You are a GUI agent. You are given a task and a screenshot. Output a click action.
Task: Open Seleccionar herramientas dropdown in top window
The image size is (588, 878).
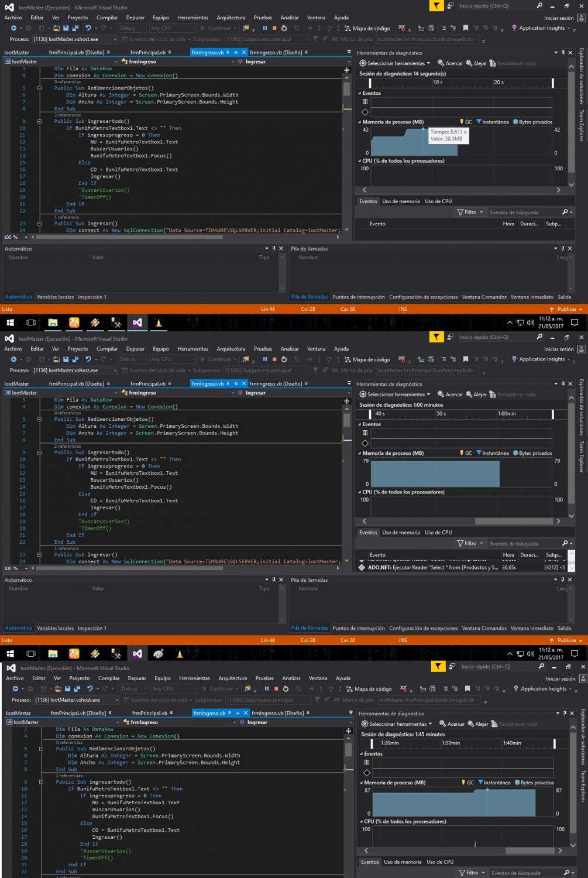tap(395, 63)
